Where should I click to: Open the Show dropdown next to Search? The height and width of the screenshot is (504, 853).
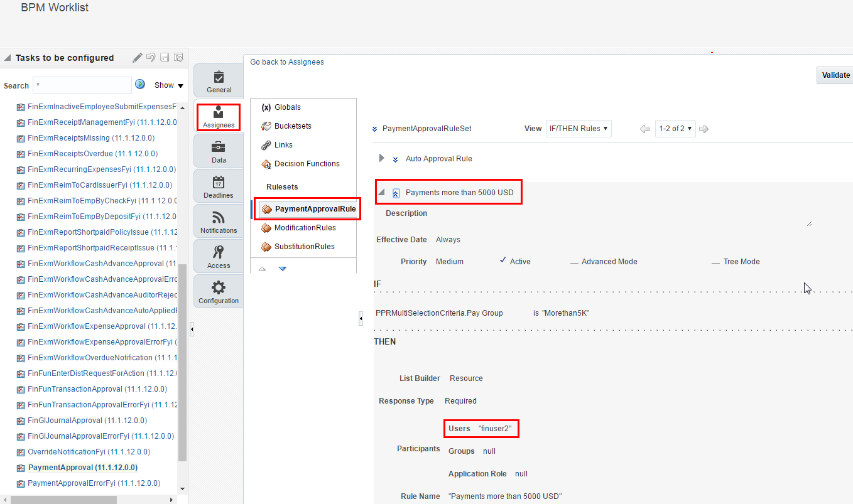click(169, 85)
